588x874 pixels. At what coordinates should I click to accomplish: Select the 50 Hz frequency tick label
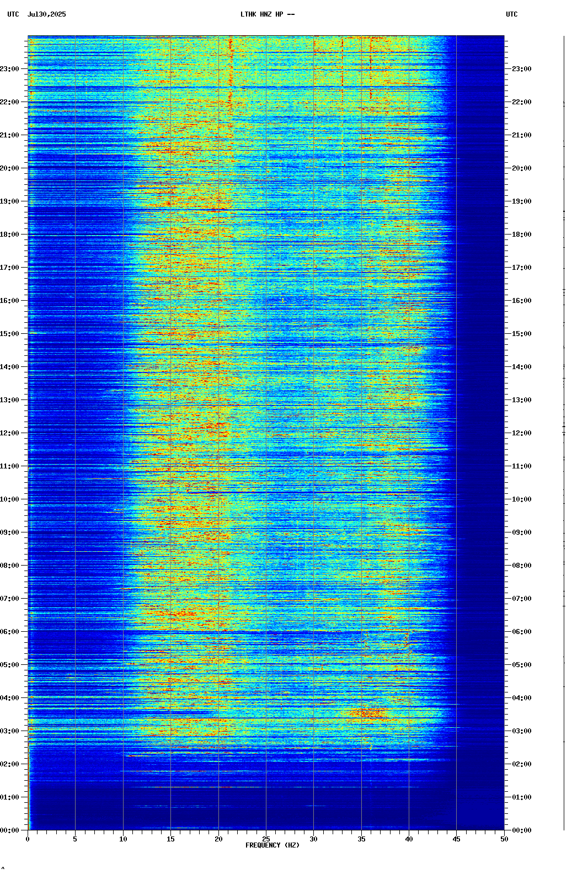point(504,839)
